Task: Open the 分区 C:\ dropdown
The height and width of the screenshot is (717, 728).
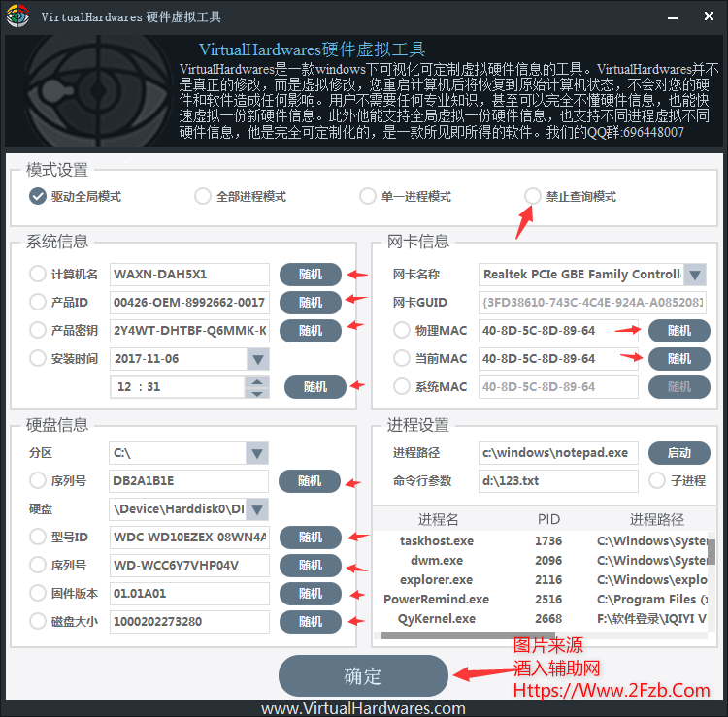Action: [257, 453]
